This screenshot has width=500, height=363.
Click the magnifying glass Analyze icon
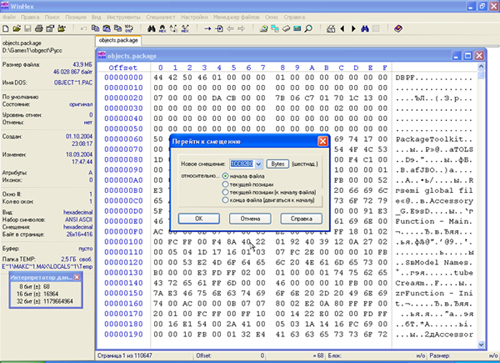click(309, 29)
